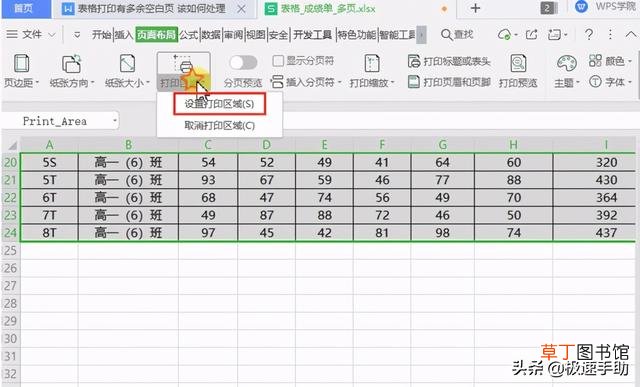640x387 pixels.
Task: Open 打印预览 print preview
Action: (518, 71)
